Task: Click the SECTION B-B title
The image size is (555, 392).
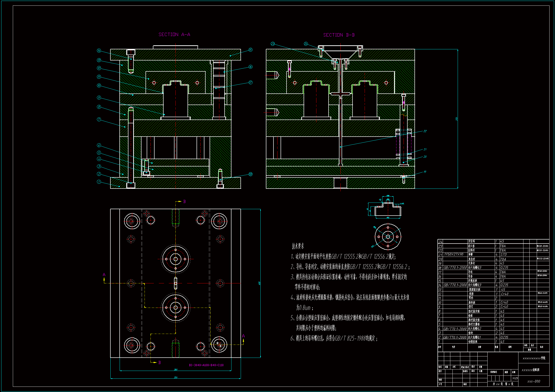Action: tap(339, 35)
